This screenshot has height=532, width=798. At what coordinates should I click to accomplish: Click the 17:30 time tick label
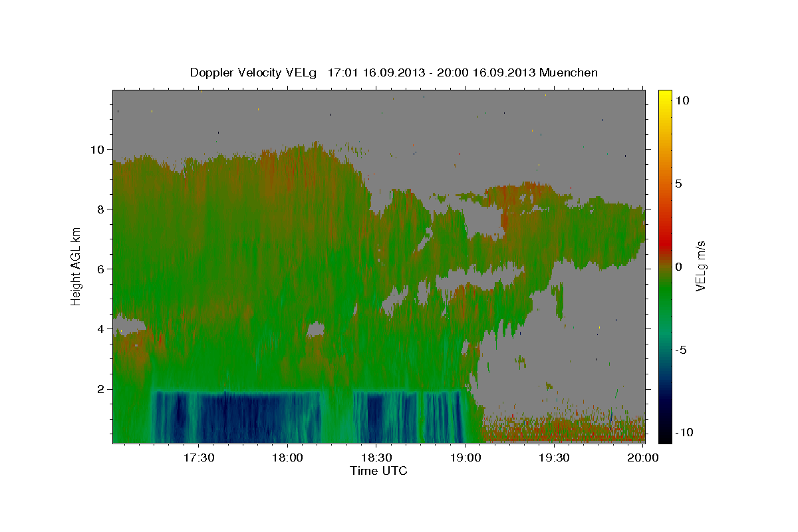pyautogui.click(x=199, y=458)
